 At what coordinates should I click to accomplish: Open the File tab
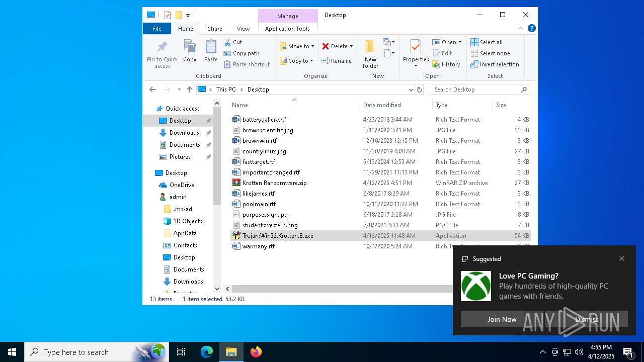pyautogui.click(x=157, y=29)
